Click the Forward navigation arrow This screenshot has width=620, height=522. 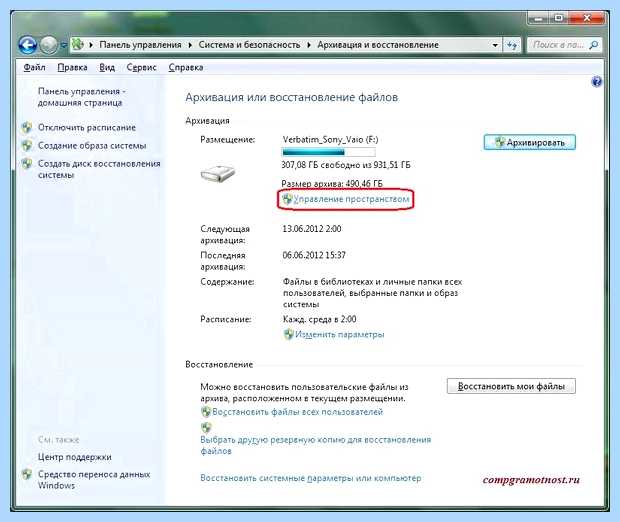pos(49,45)
